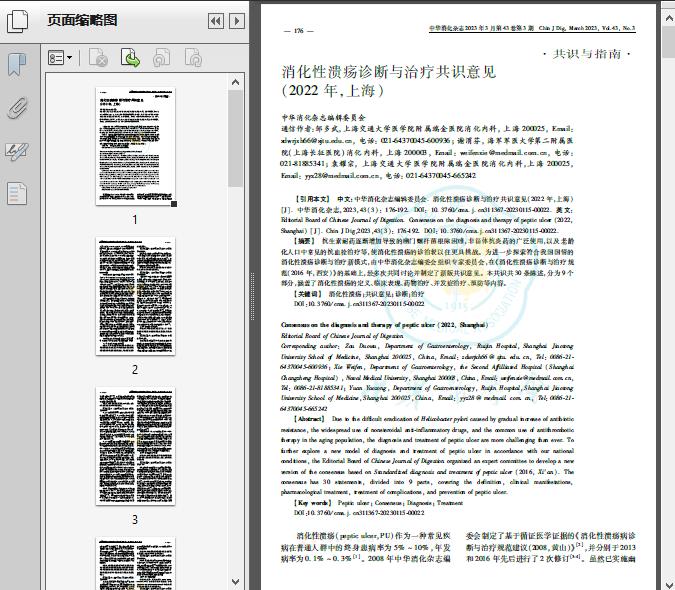675x590 pixels.
Task: Click the 中华消化杂志编辑委员会 author line
Action: coord(323,117)
